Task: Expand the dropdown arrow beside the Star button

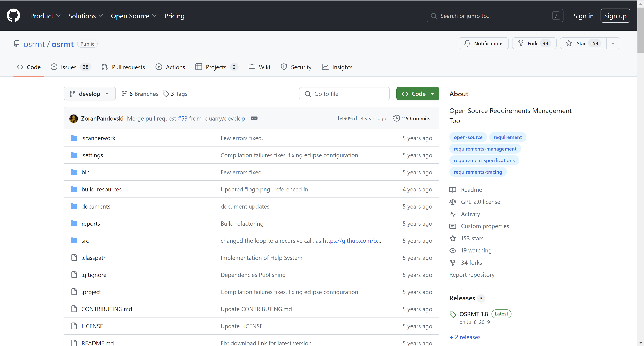Action: (x=613, y=43)
